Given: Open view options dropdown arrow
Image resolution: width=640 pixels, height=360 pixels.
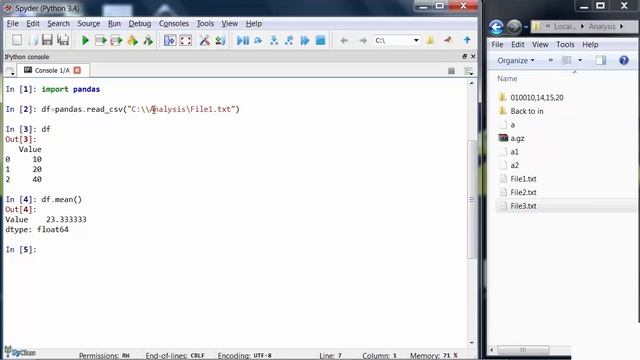Looking at the screenshot, I should click(580, 60).
